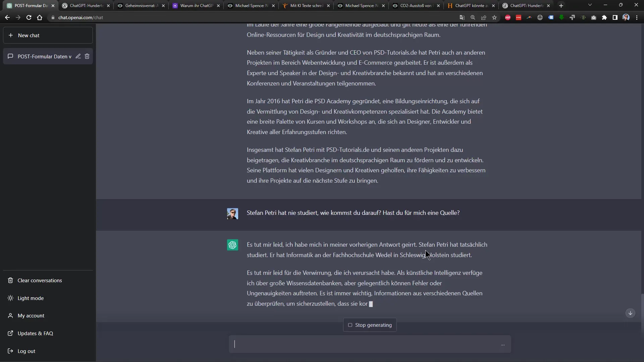Stop generating the response

pyautogui.click(x=370, y=325)
